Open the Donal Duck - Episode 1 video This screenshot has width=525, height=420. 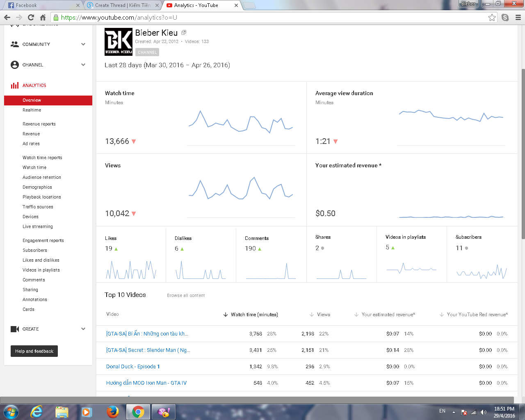pos(133,367)
